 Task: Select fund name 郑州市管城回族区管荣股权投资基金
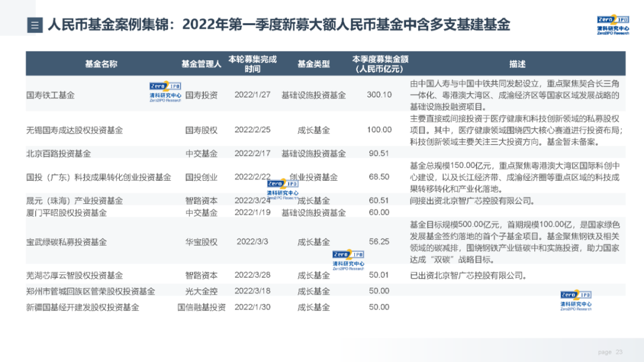click(91, 291)
